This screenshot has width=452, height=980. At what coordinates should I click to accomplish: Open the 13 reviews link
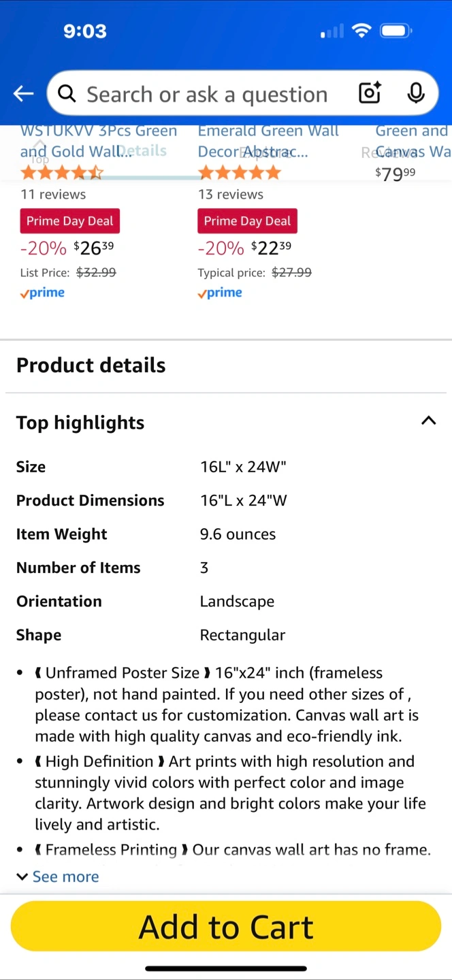pos(231,194)
